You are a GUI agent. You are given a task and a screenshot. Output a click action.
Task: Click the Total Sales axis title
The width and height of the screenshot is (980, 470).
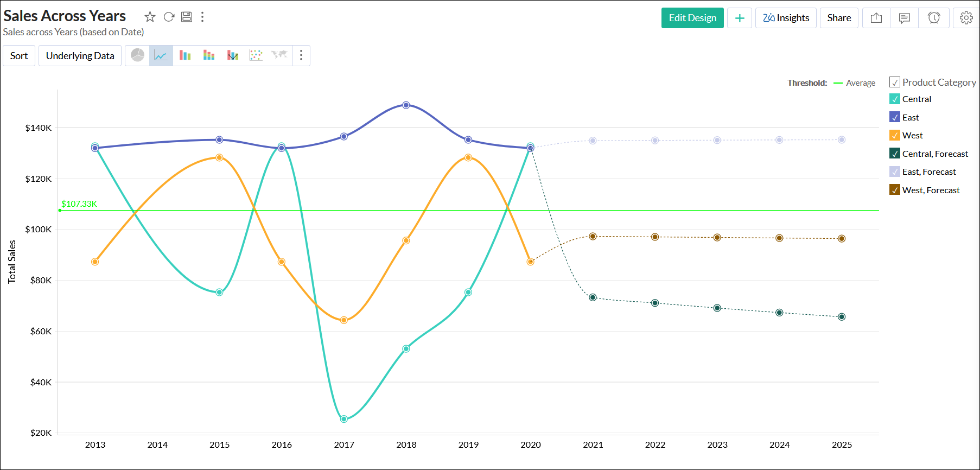point(12,262)
